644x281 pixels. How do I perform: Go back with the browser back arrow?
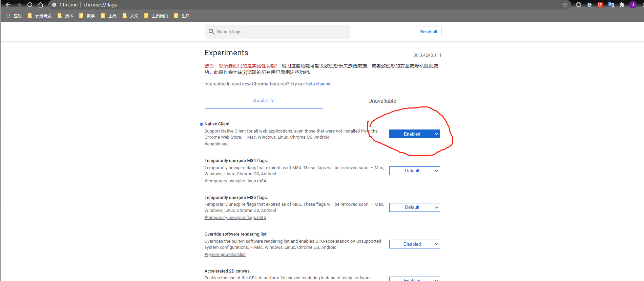pyautogui.click(x=8, y=5)
